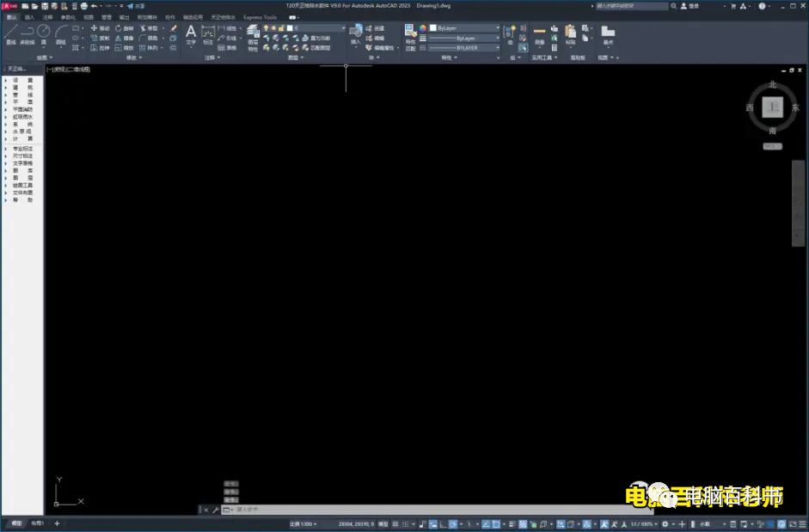Click the Sign in (登录) button
Image resolution: width=809 pixels, height=532 pixels.
[x=690, y=6]
